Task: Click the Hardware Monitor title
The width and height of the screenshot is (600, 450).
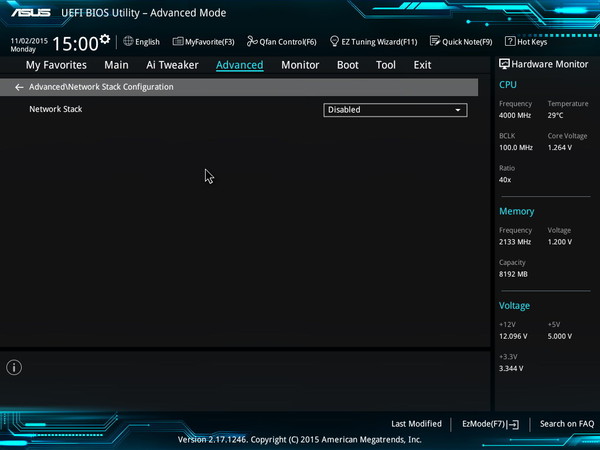Action: tap(550, 64)
